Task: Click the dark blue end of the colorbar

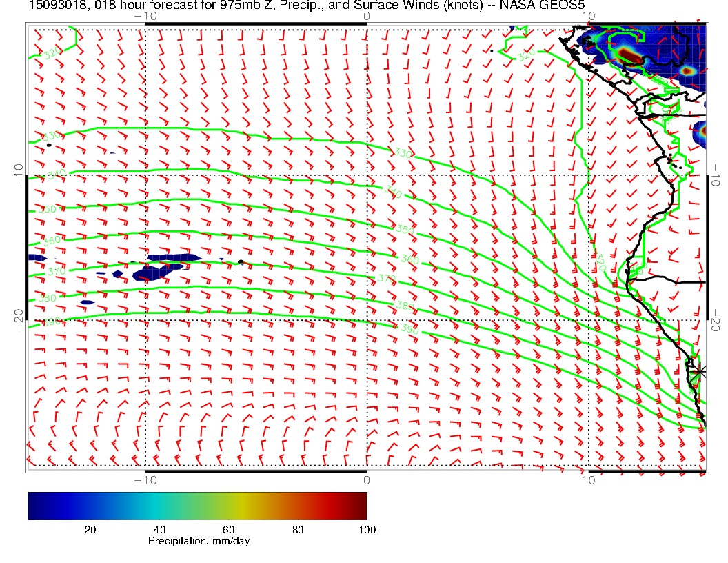Action: [x=34, y=505]
